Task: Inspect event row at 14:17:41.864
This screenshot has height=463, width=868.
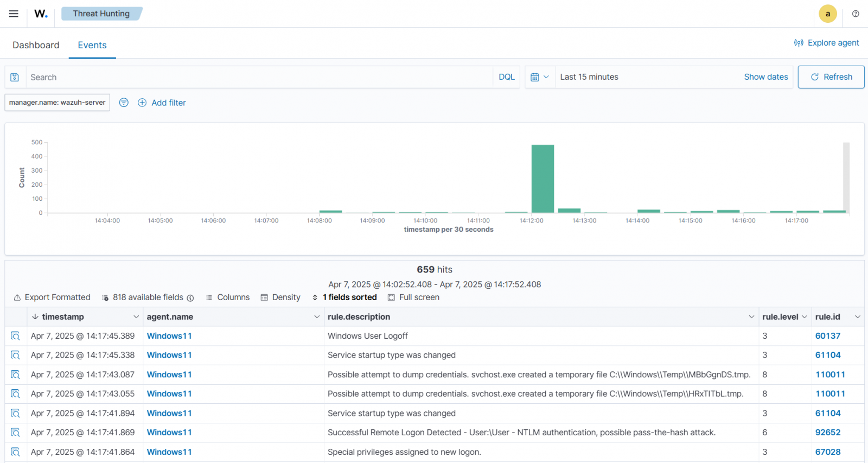Action: [15, 452]
